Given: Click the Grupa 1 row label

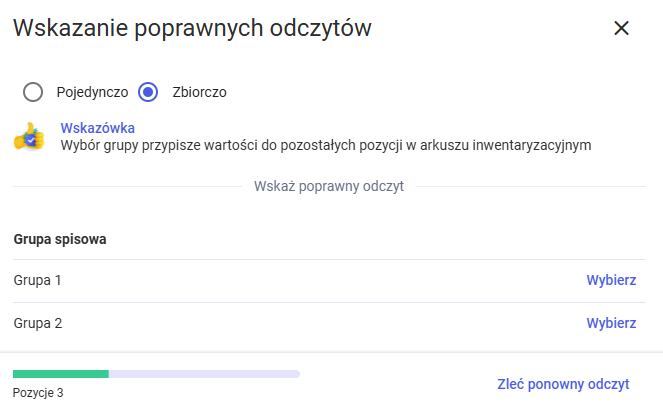Looking at the screenshot, I should [x=38, y=280].
